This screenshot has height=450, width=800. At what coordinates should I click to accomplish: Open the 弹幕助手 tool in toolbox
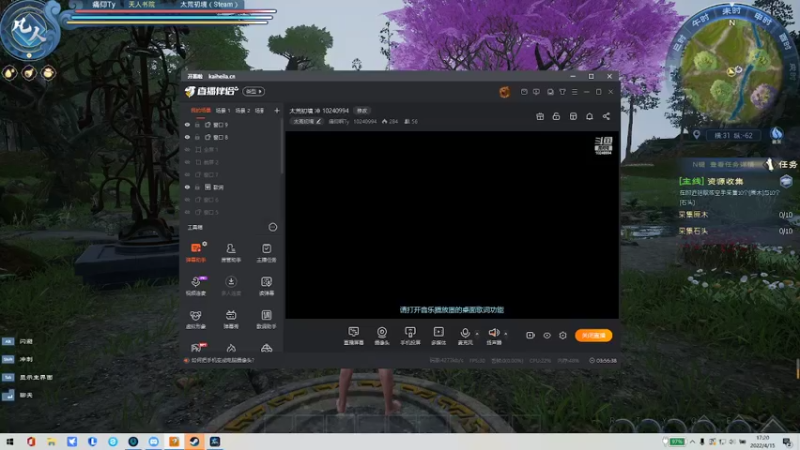pos(196,252)
